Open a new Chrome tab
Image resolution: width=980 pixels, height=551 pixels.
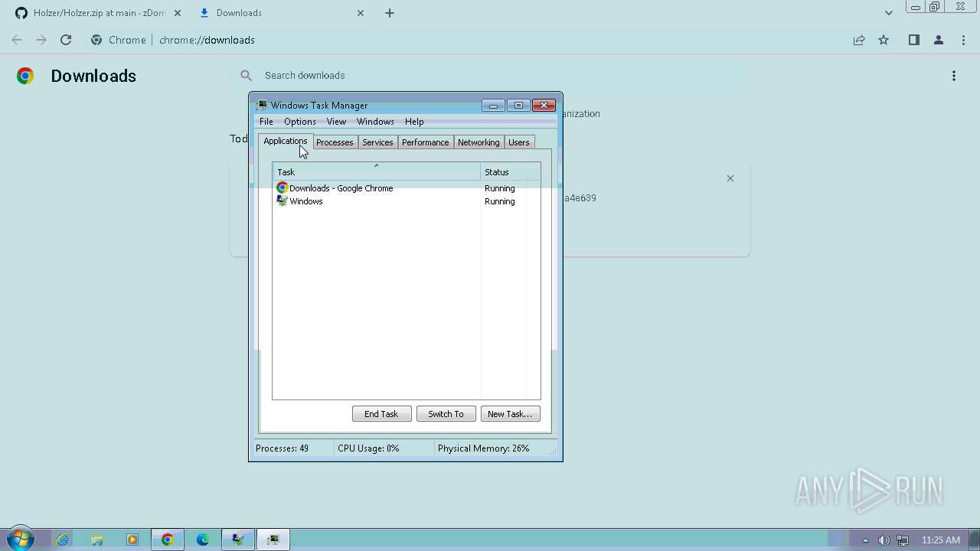pos(390,13)
